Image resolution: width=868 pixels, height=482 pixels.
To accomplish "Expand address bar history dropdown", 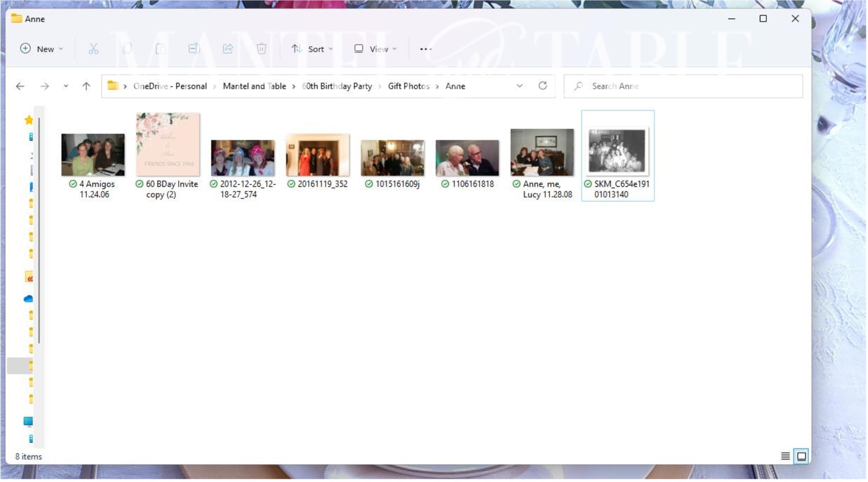I will tap(520, 86).
